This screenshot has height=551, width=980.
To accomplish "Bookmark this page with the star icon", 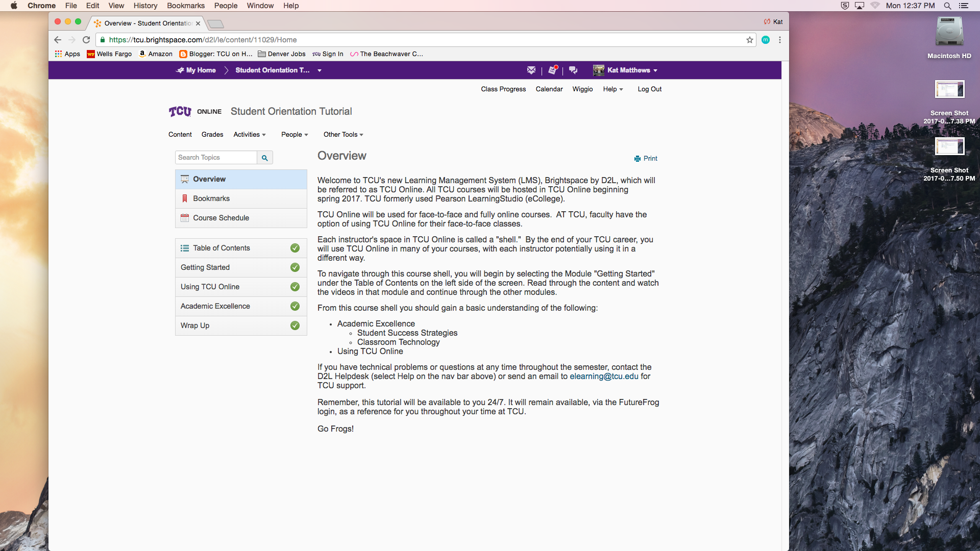I will click(749, 40).
